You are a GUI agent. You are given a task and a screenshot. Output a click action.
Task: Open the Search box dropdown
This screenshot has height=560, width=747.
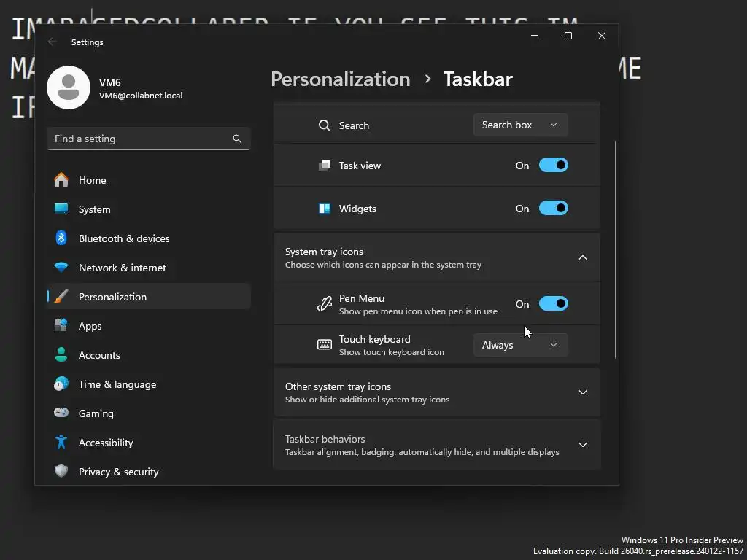(x=520, y=125)
